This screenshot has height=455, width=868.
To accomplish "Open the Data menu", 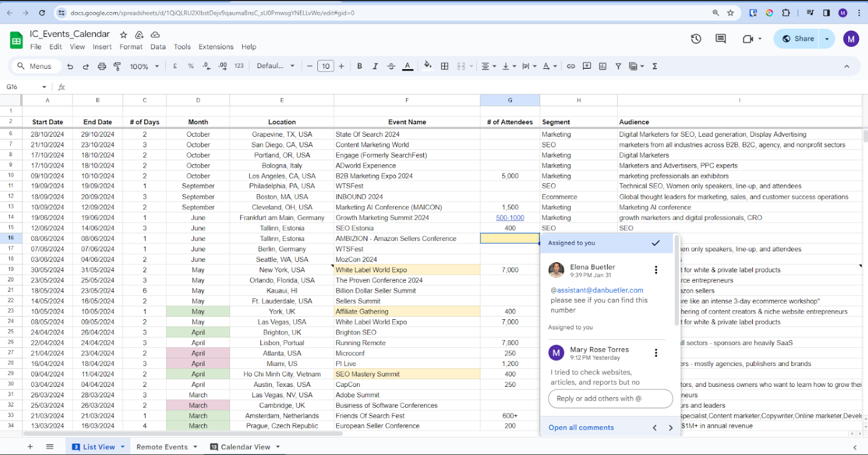I will (x=158, y=47).
